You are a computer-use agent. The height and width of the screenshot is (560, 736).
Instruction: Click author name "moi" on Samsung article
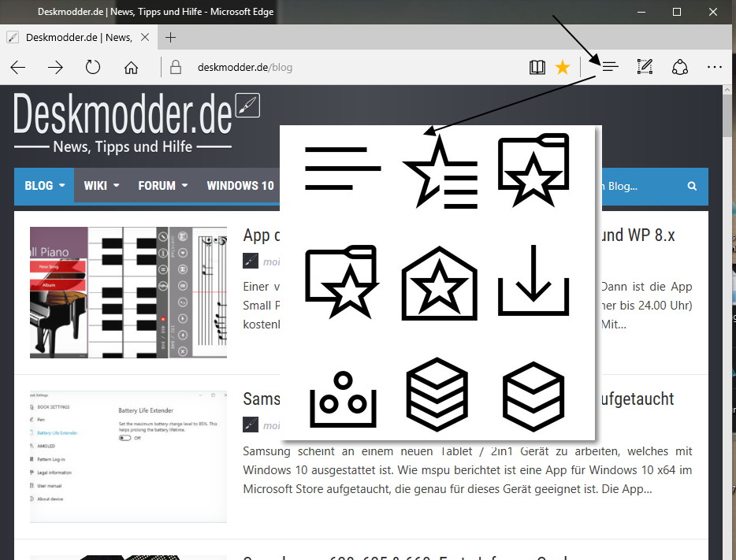pyautogui.click(x=271, y=425)
